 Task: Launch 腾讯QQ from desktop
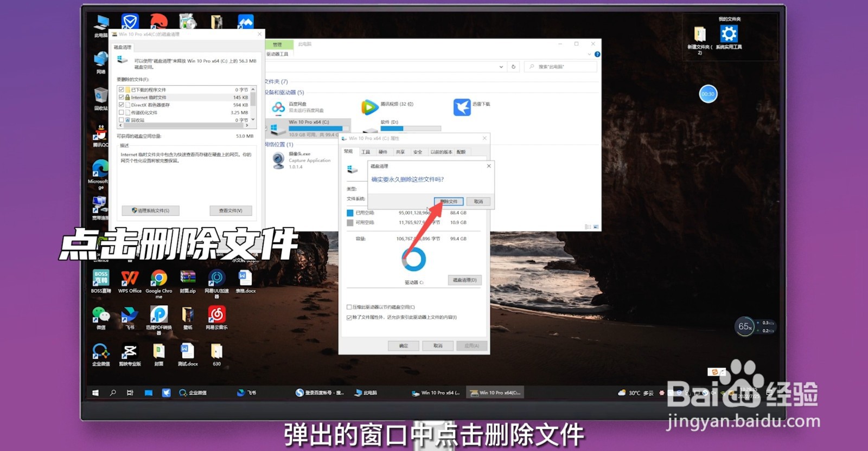(x=101, y=136)
